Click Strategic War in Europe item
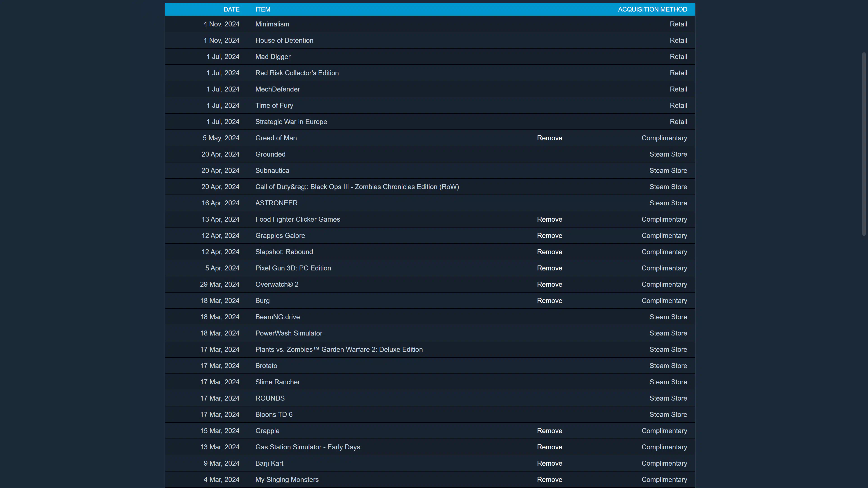The height and width of the screenshot is (488, 868). click(x=291, y=122)
